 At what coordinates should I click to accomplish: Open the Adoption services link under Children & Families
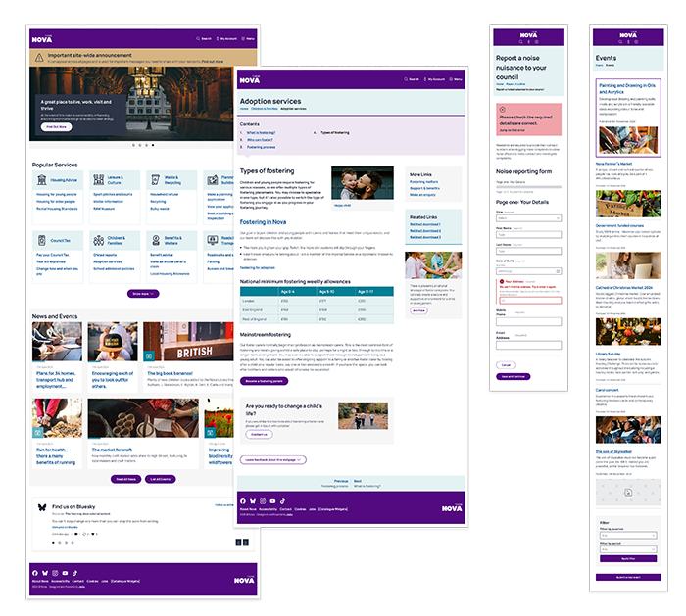pyautogui.click(x=108, y=261)
